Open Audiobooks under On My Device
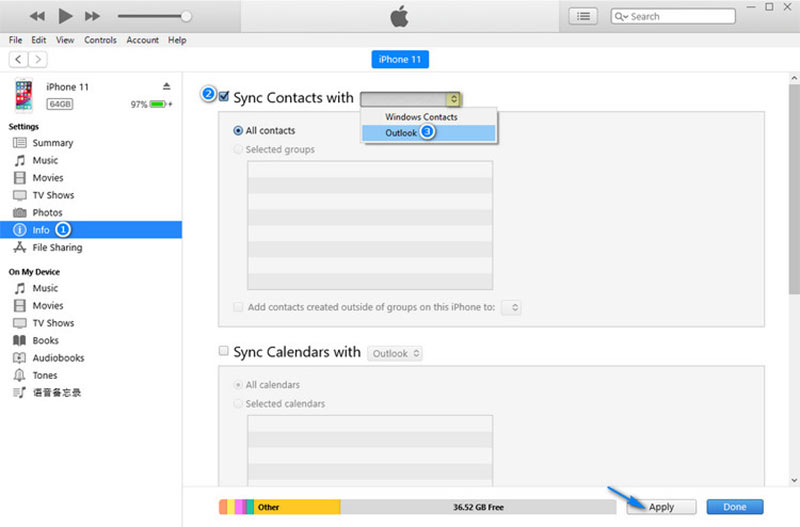800x527 pixels. [x=58, y=358]
